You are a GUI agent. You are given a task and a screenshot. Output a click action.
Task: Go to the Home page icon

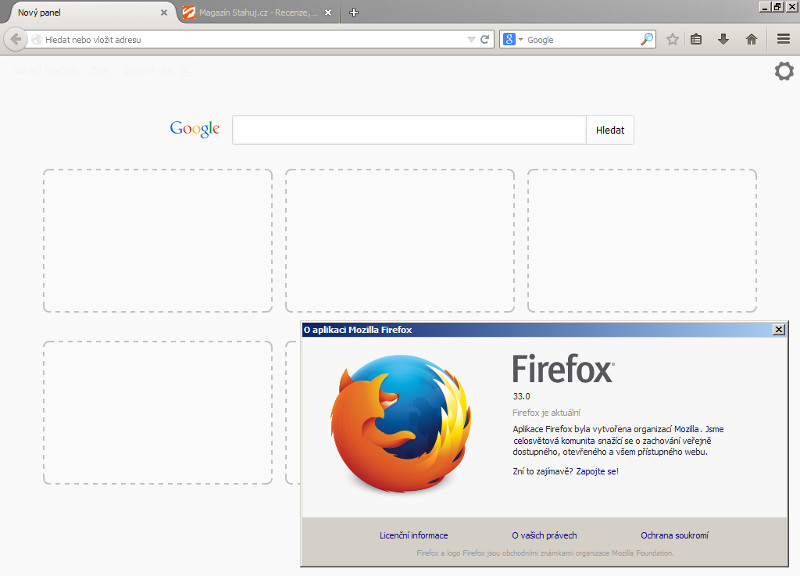[751, 39]
